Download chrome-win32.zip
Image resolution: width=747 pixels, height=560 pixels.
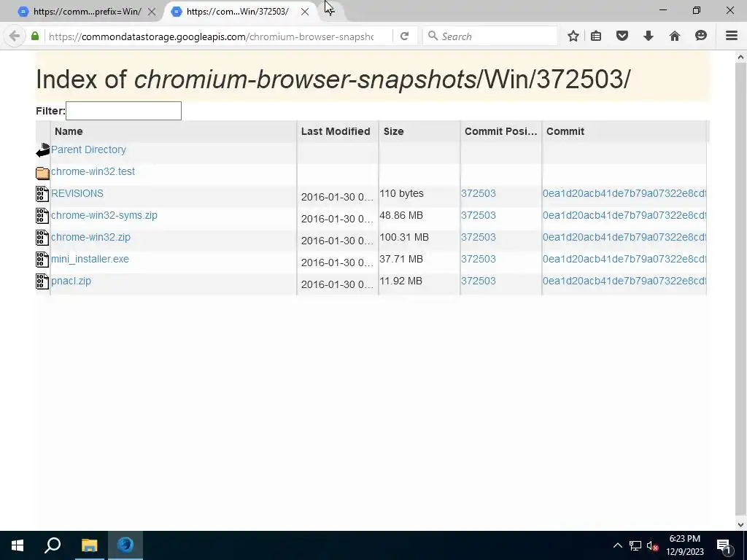(90, 237)
